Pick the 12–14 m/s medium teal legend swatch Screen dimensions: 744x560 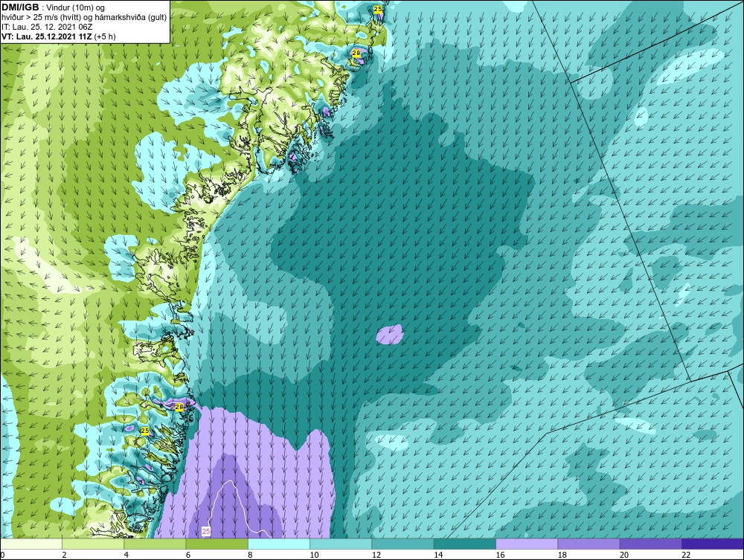click(403, 544)
